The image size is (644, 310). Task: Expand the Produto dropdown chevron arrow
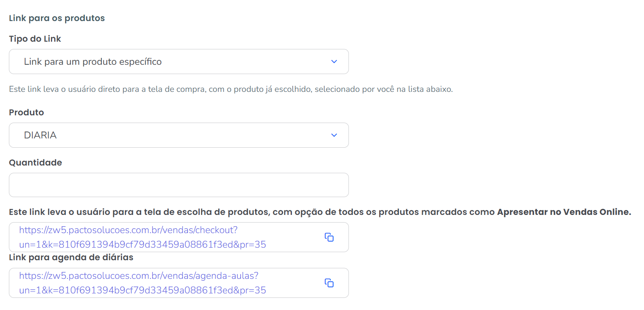click(x=334, y=135)
